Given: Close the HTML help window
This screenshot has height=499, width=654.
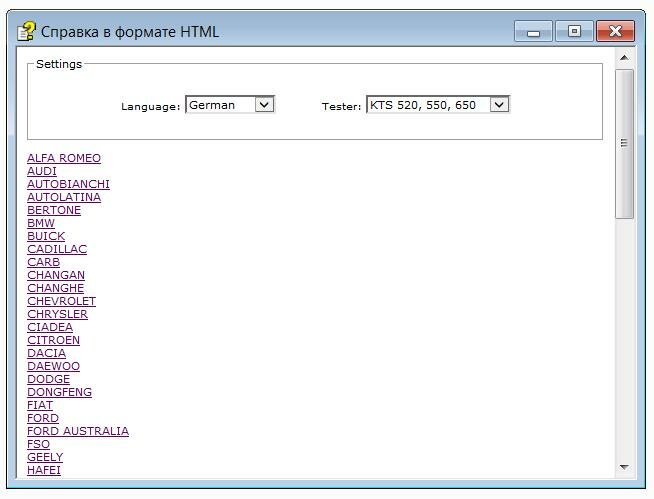Looking at the screenshot, I should (616, 32).
